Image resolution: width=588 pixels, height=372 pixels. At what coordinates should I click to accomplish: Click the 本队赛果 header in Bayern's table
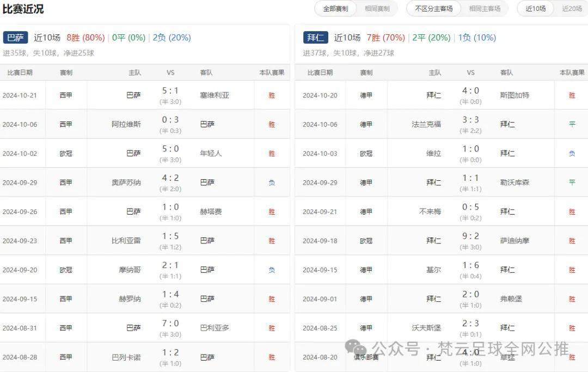(x=572, y=72)
